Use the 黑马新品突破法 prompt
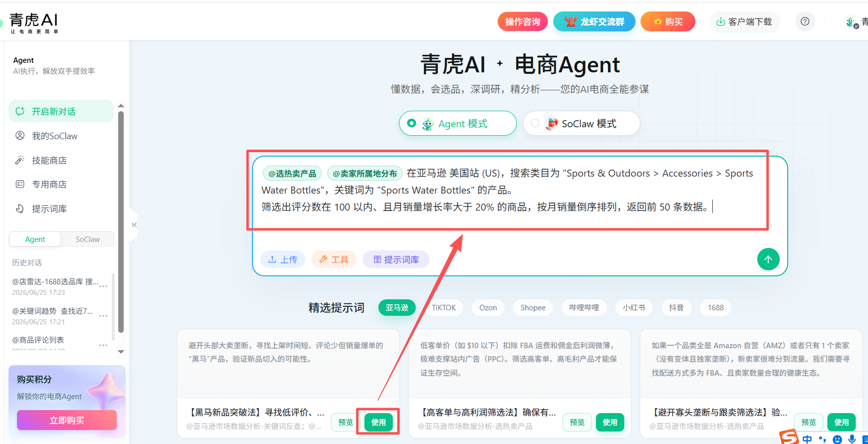Image resolution: width=868 pixels, height=444 pixels. (379, 422)
